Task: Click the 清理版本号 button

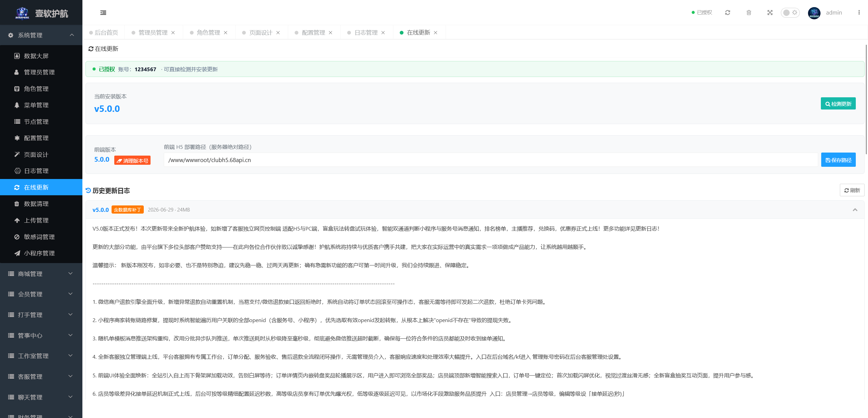Action: coord(132,160)
